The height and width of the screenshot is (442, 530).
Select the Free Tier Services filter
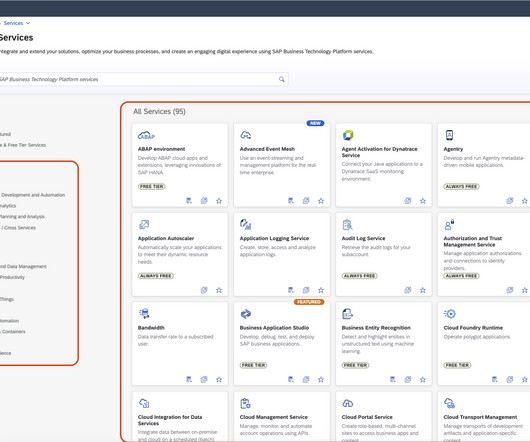23,145
